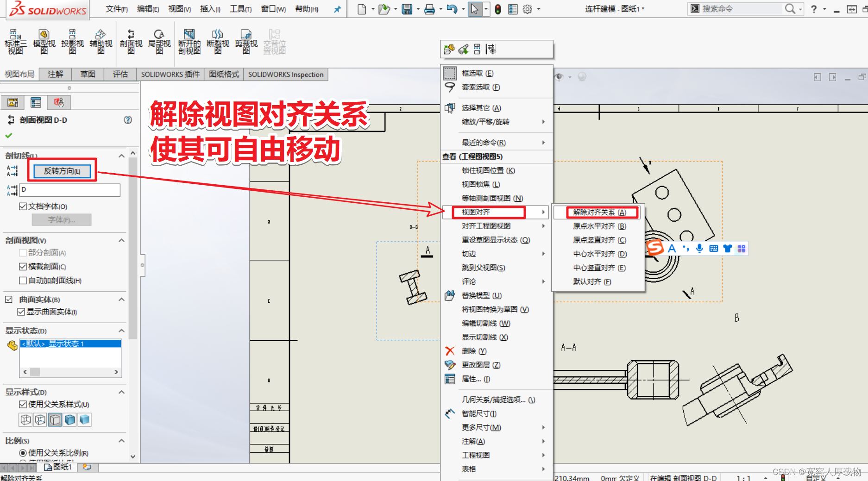
Task: Open the FeatureManager design tree tab
Action: 13,102
